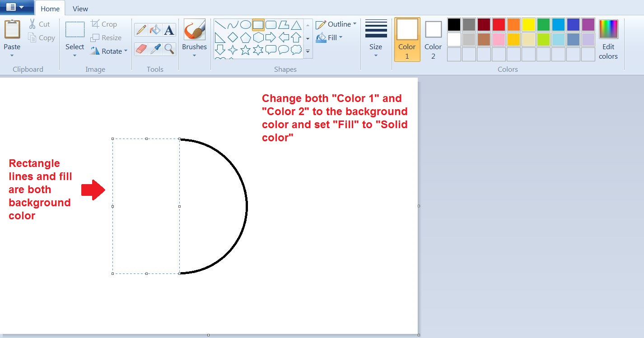Click the Brushes tool icon
Image resolution: width=644 pixels, height=338 pixels.
(x=195, y=30)
